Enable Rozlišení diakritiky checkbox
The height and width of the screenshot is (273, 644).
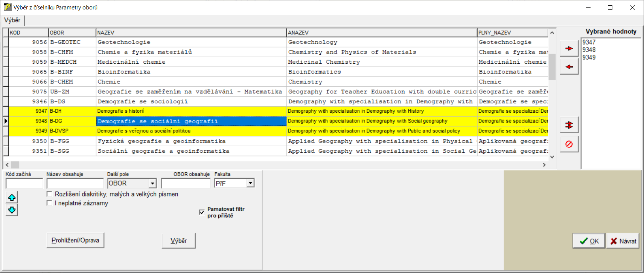[49, 194]
